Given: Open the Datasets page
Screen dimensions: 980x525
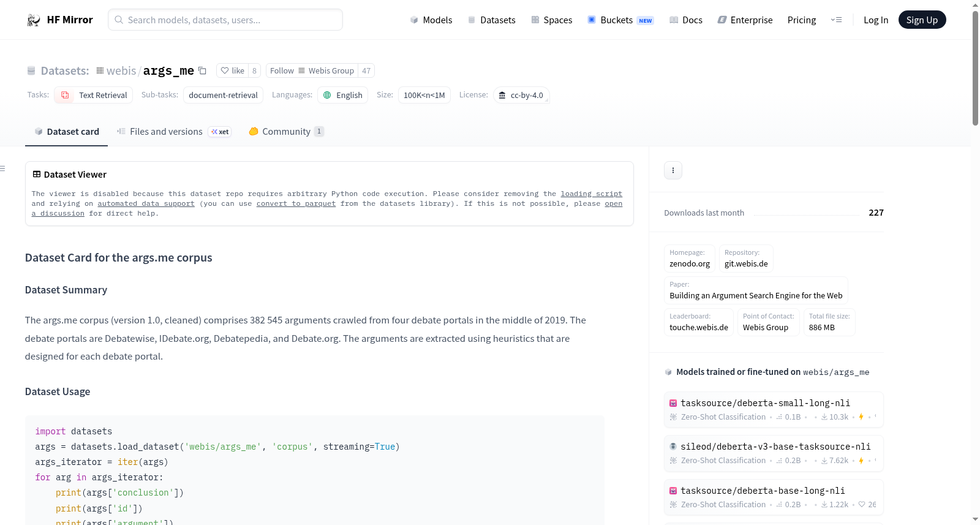Looking at the screenshot, I should [x=491, y=20].
